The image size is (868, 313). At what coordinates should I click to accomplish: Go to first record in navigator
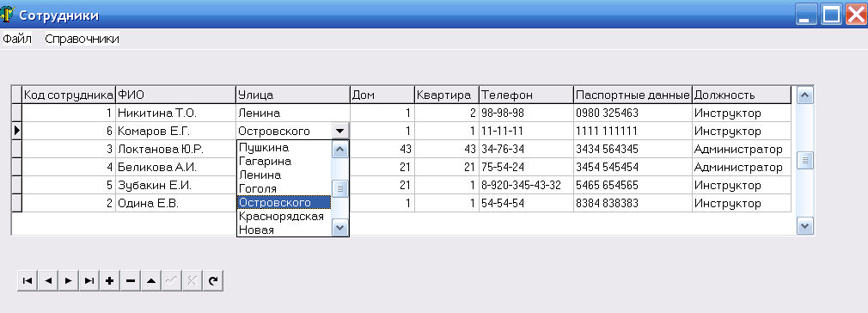click(x=28, y=281)
